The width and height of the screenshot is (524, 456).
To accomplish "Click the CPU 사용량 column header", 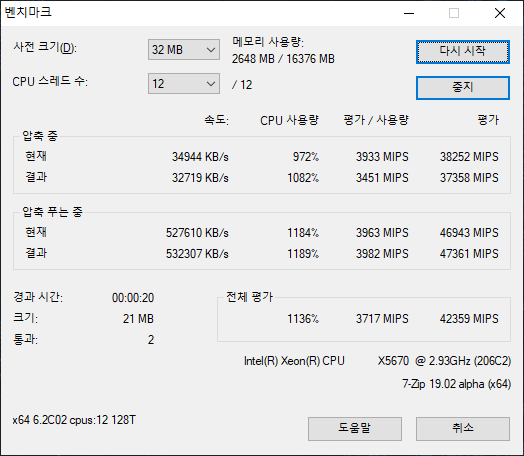I will pos(289,120).
